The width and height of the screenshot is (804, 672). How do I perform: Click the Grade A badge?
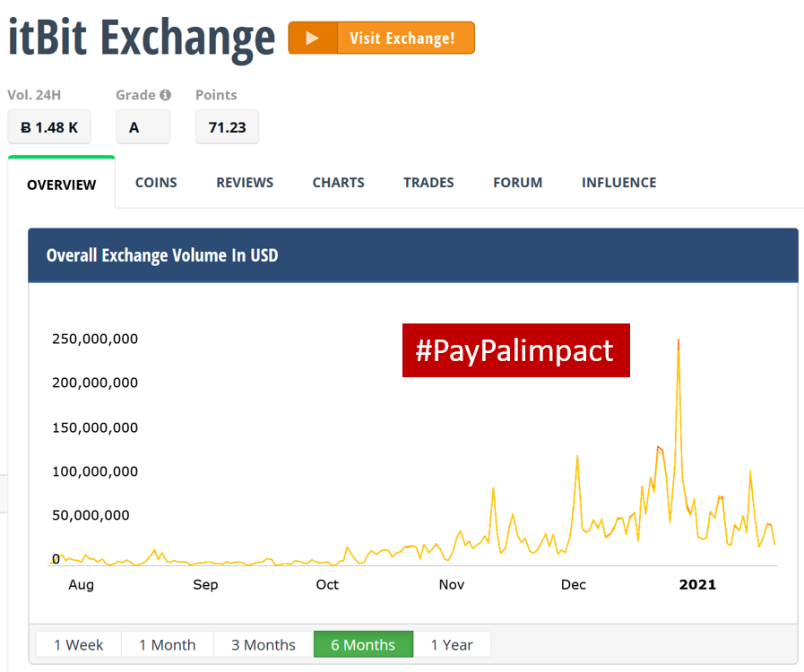143,126
